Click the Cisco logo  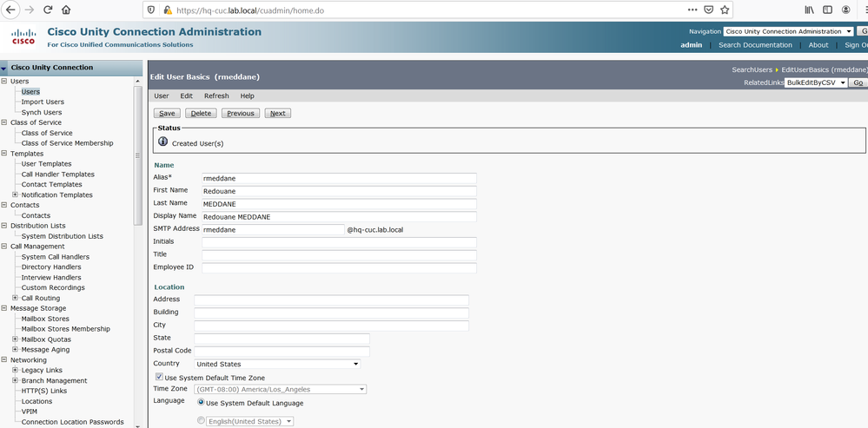point(23,37)
